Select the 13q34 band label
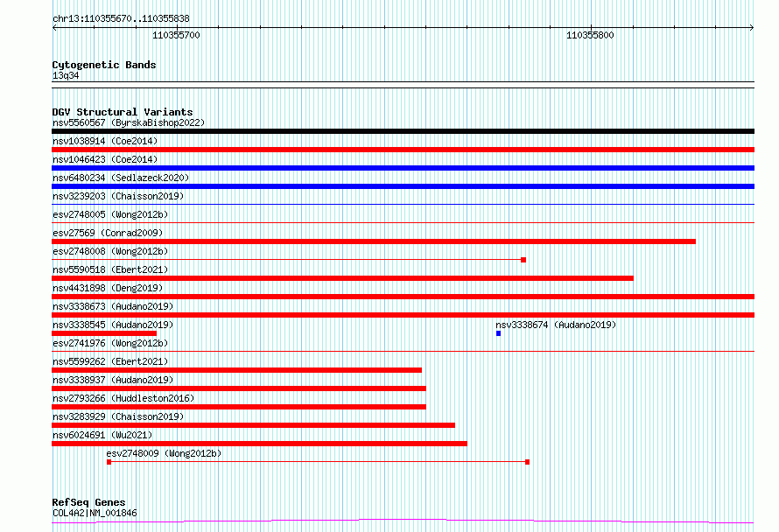 (66, 75)
